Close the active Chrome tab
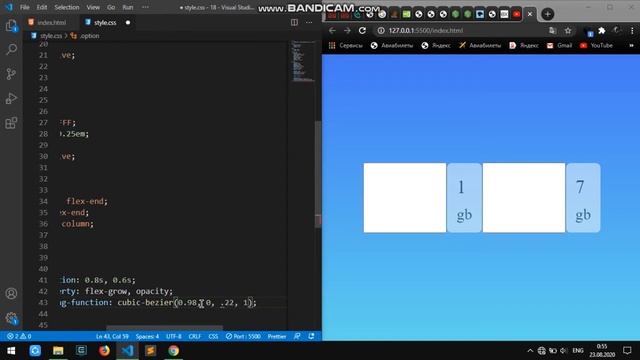Viewport: 640px width, 360px height. [x=530, y=14]
